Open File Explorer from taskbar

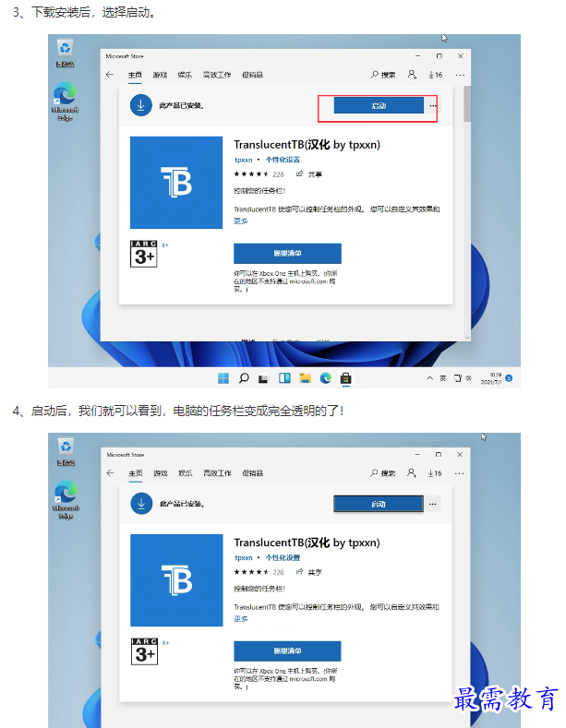coord(305,378)
